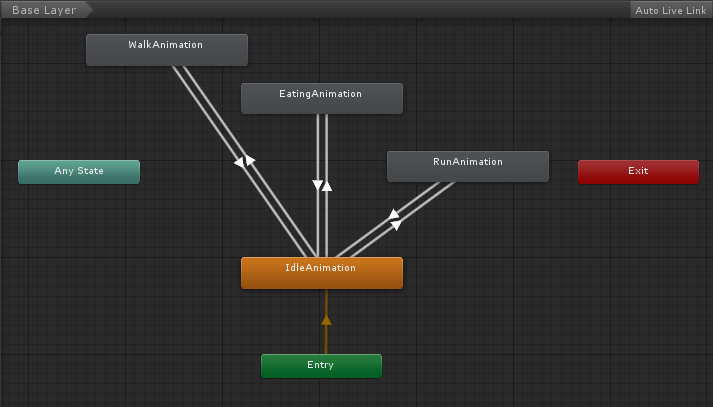Select the green Entry node
Viewport: 713px width, 407px height.
pyautogui.click(x=321, y=366)
